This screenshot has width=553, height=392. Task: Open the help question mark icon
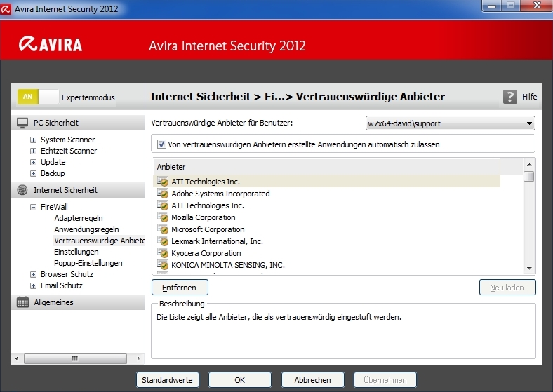point(510,97)
